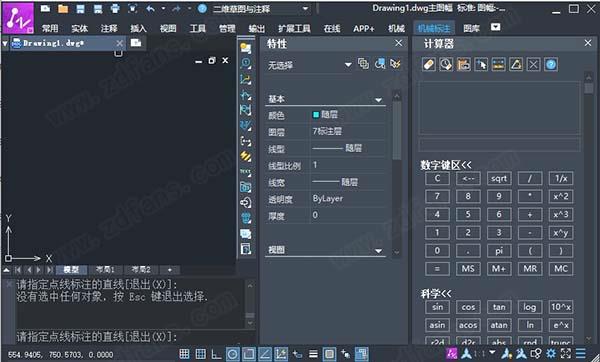Click the intersection X icon in calculator
This screenshot has width=600, height=362.
(x=533, y=64)
